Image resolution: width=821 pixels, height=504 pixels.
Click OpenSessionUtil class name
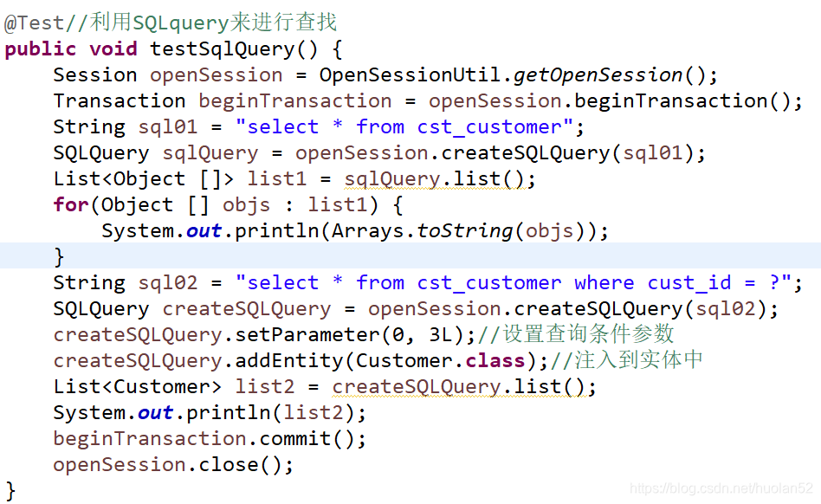click(410, 75)
